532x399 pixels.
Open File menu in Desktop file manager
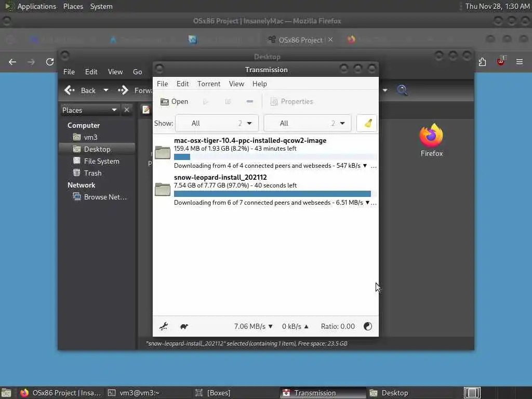coord(69,72)
